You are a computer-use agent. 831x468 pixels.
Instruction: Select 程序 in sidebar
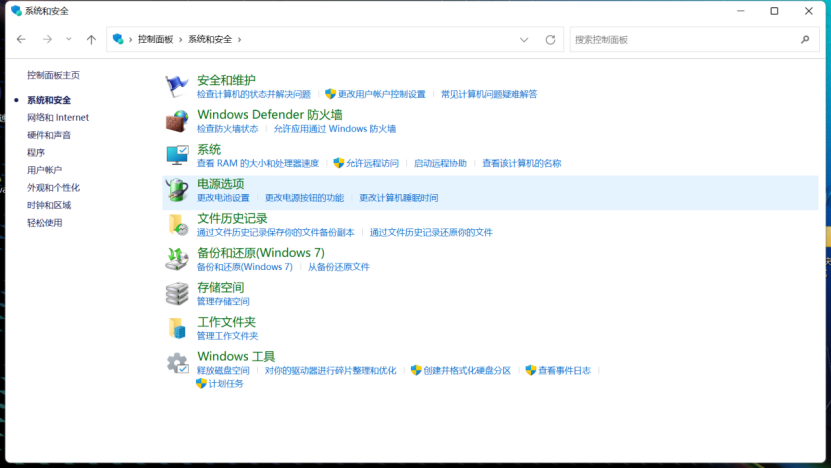(x=36, y=153)
